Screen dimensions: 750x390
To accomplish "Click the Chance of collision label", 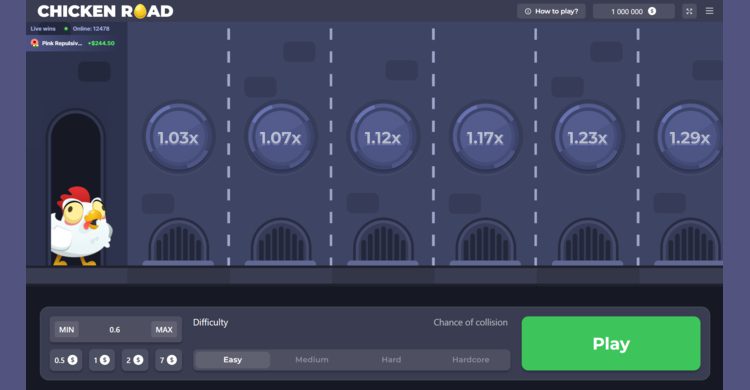I will tap(471, 323).
